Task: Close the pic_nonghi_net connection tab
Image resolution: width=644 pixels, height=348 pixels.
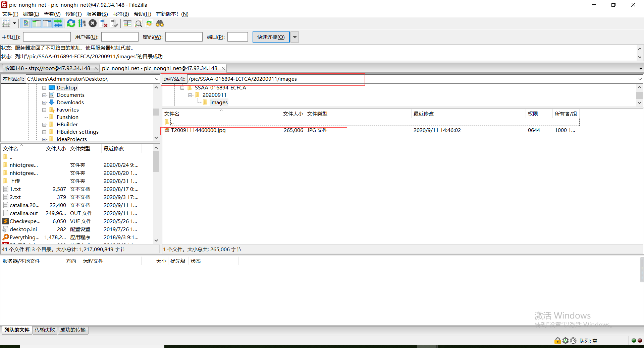Action: point(223,68)
